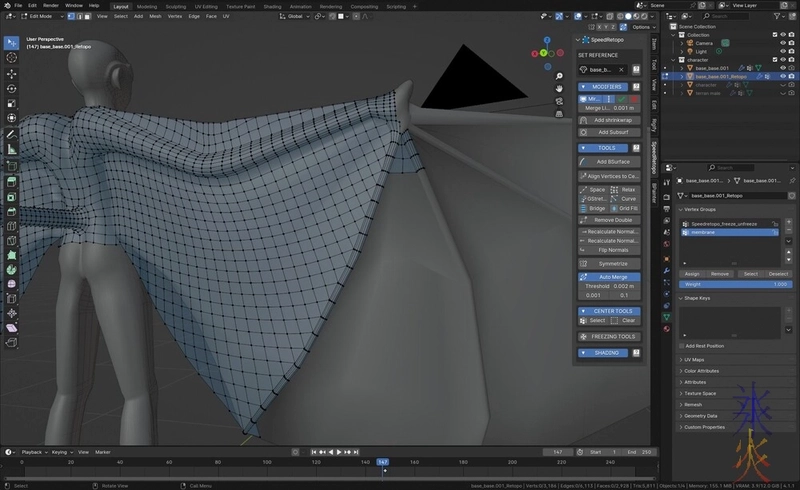The width and height of the screenshot is (800, 490).
Task: Expand the Geometry Data panel
Action: pos(701,415)
